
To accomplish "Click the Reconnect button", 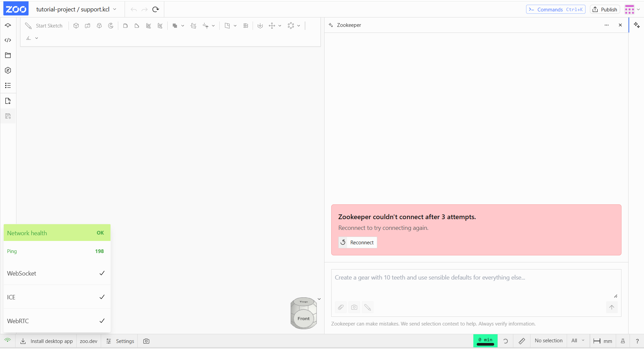I will [x=357, y=242].
